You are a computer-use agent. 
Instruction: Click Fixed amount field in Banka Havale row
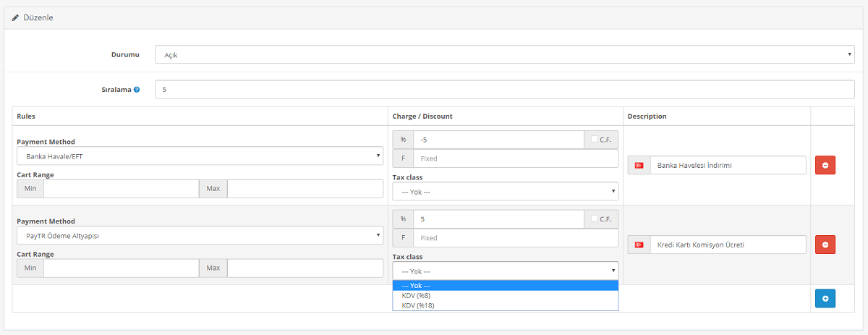coord(516,158)
